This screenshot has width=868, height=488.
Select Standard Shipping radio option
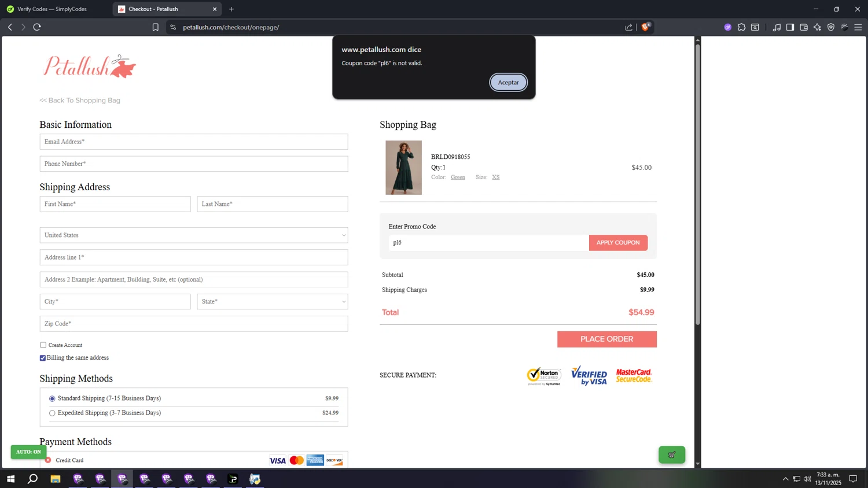point(52,398)
